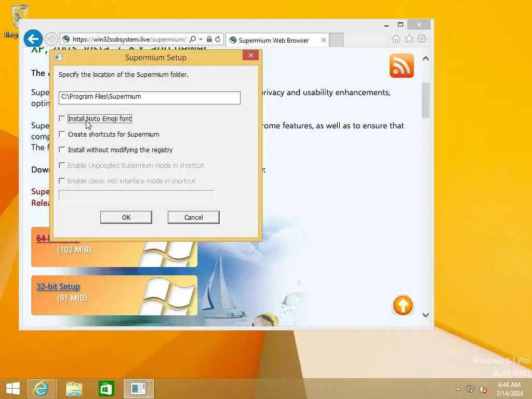Click the network tray icon

[470, 389]
